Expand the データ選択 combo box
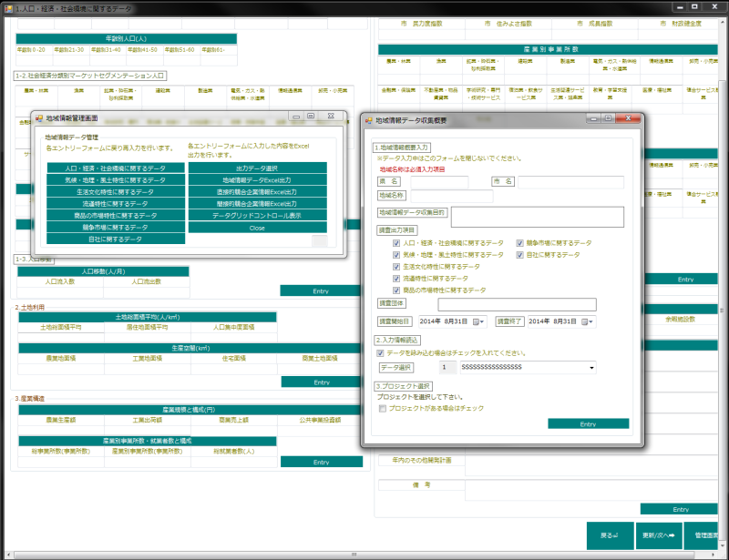Screen dimensions: 729x560 pyautogui.click(x=591, y=368)
